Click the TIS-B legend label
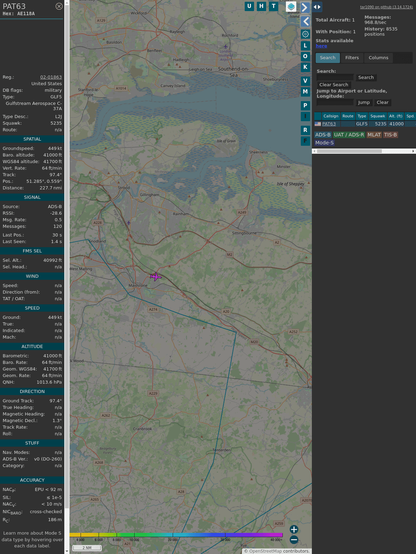Image resolution: width=416 pixels, height=554 pixels. 390,135
